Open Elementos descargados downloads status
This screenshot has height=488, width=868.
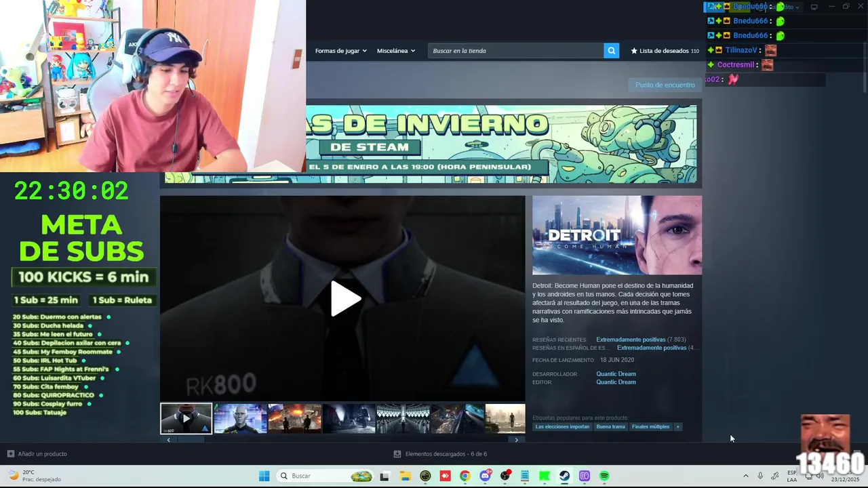click(x=440, y=454)
